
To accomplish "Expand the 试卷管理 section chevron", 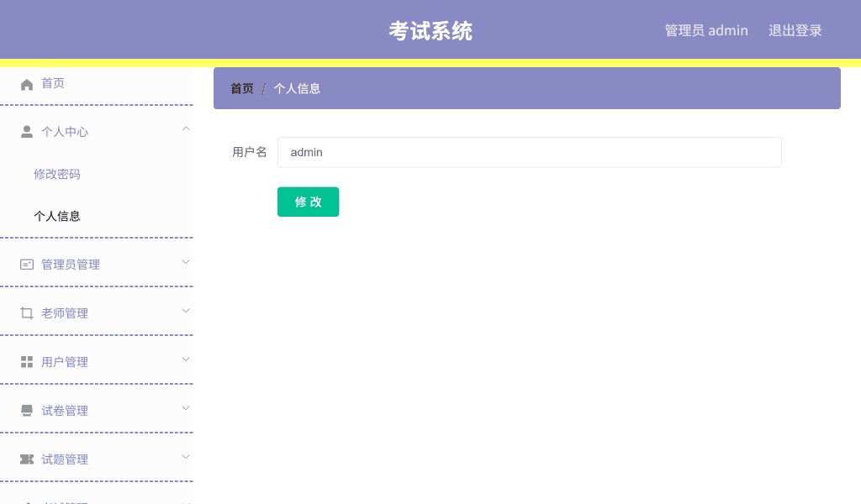I will click(186, 407).
